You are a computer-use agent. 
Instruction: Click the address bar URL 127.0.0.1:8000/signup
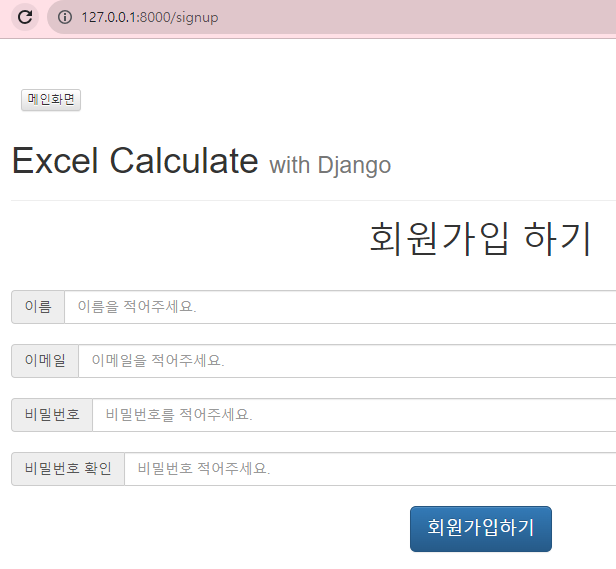pyautogui.click(x=150, y=17)
